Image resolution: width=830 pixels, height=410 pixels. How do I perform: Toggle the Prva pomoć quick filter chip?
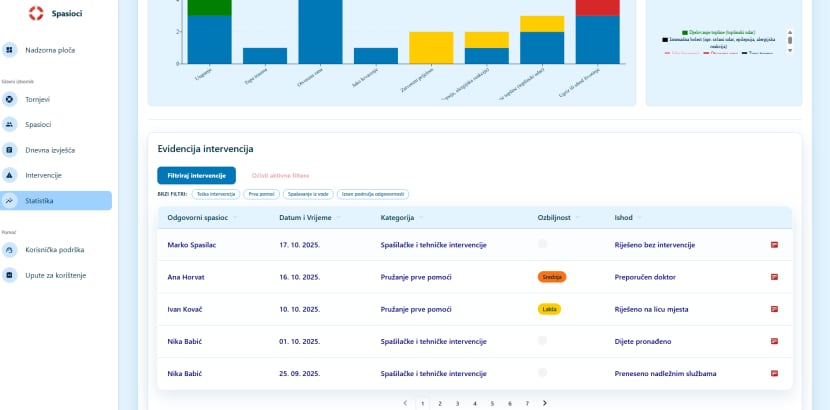pyautogui.click(x=261, y=195)
